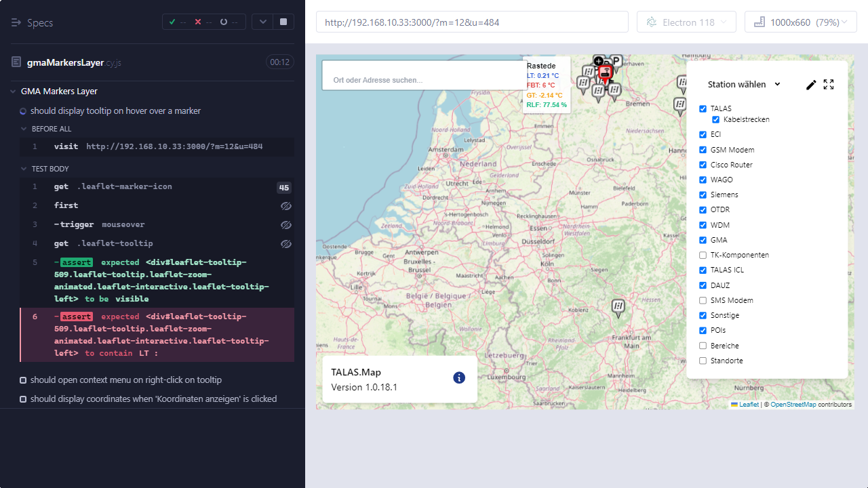
Task: Click the red highlighted marker on the map
Action: point(606,72)
